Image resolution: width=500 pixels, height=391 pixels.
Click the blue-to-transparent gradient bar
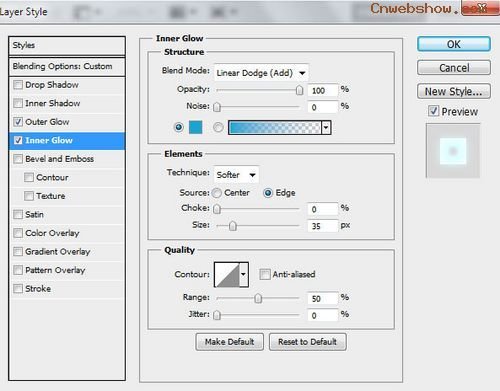(275, 128)
